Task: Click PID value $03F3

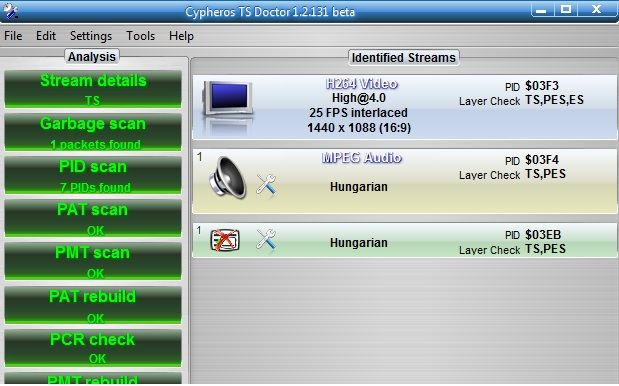Action: tap(542, 86)
